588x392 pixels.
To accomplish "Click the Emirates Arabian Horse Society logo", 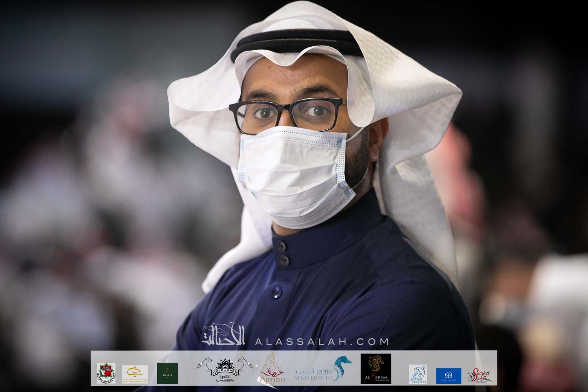I will pyautogui.click(x=106, y=373).
